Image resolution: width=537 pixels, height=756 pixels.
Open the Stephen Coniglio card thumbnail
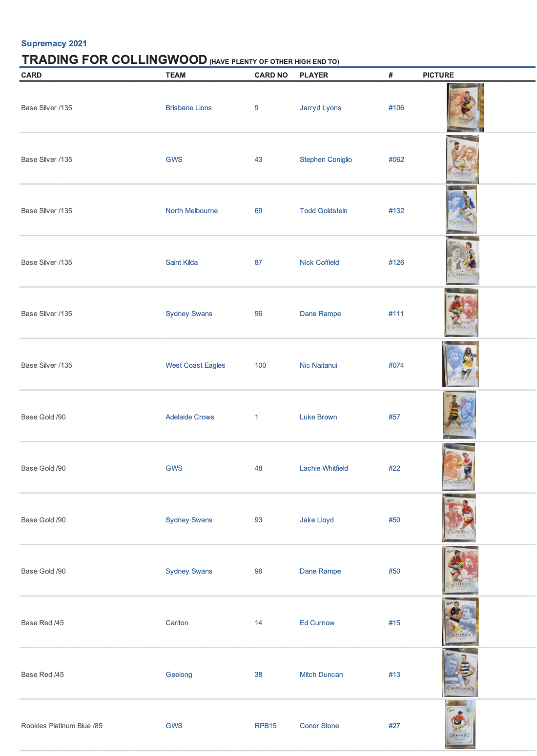462,159
